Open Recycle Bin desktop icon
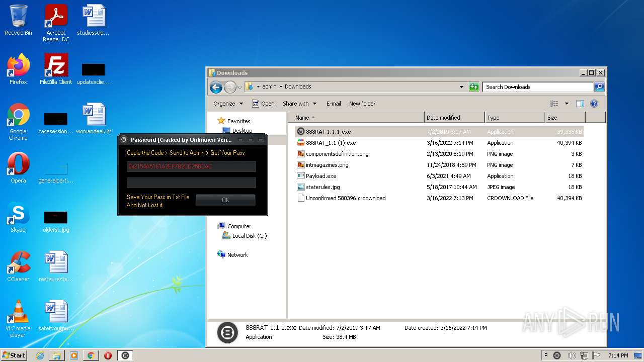The width and height of the screenshot is (644, 362). [18, 20]
